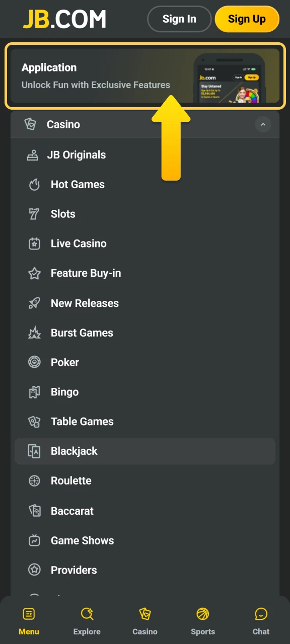
Task: Collapse the Casino section
Action: [x=263, y=124]
